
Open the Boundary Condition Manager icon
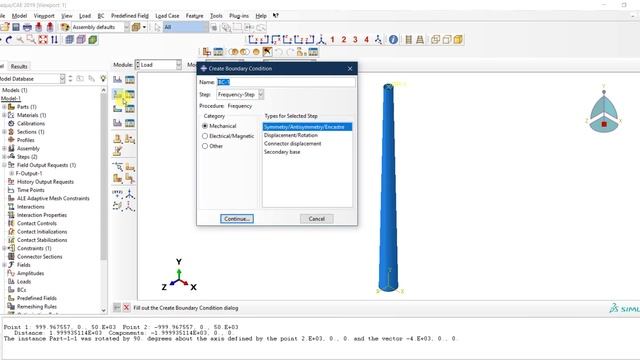point(130,94)
